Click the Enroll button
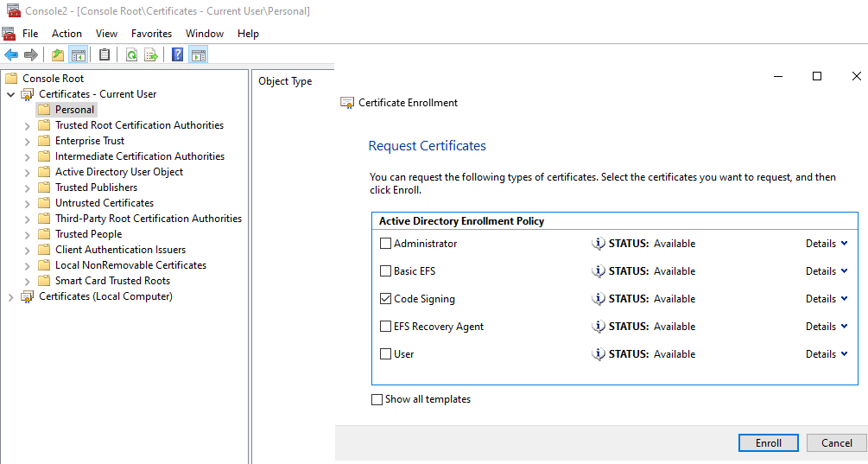This screenshot has width=868, height=464. tap(769, 443)
